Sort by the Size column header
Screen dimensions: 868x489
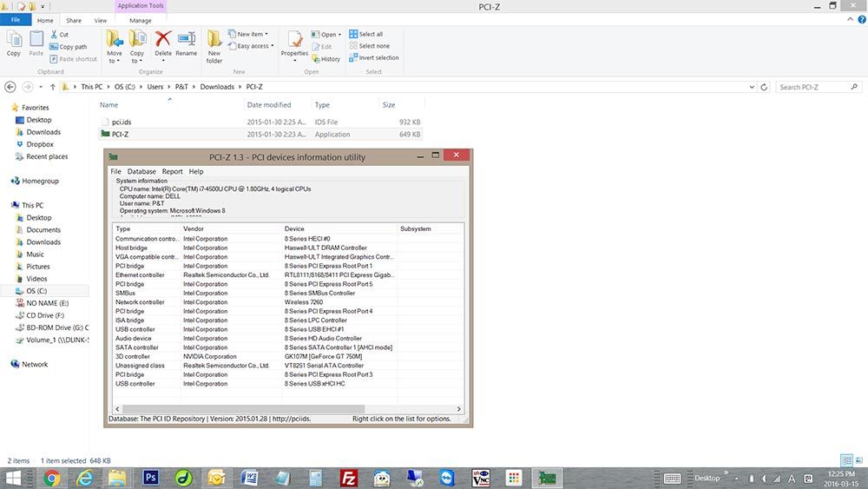click(389, 105)
